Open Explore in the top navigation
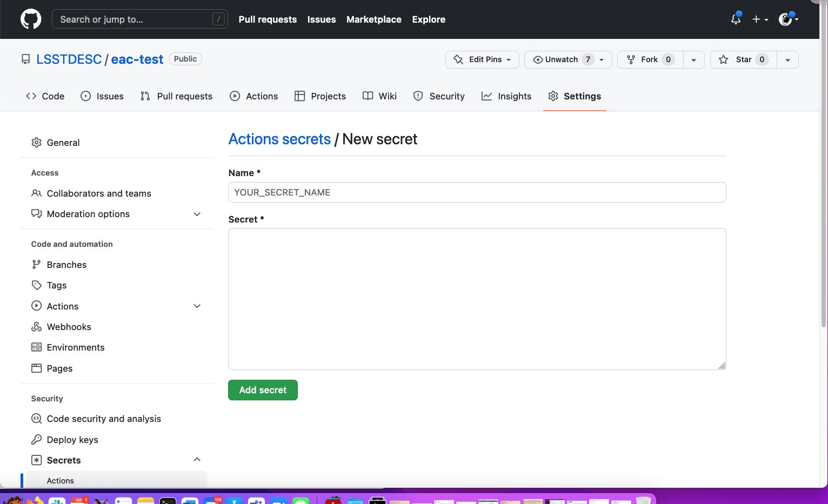This screenshot has width=828, height=504. [x=429, y=19]
